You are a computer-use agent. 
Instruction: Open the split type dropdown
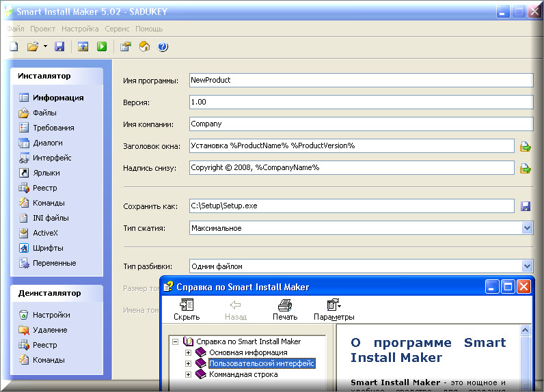tap(526, 266)
